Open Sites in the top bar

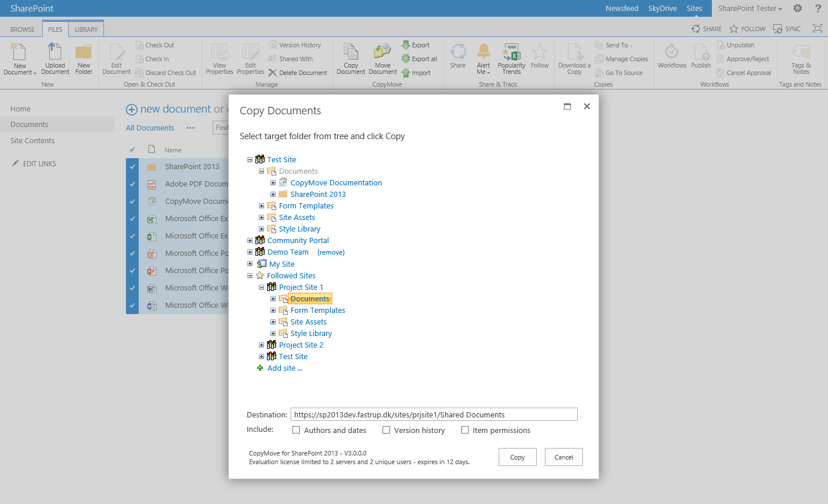click(695, 8)
